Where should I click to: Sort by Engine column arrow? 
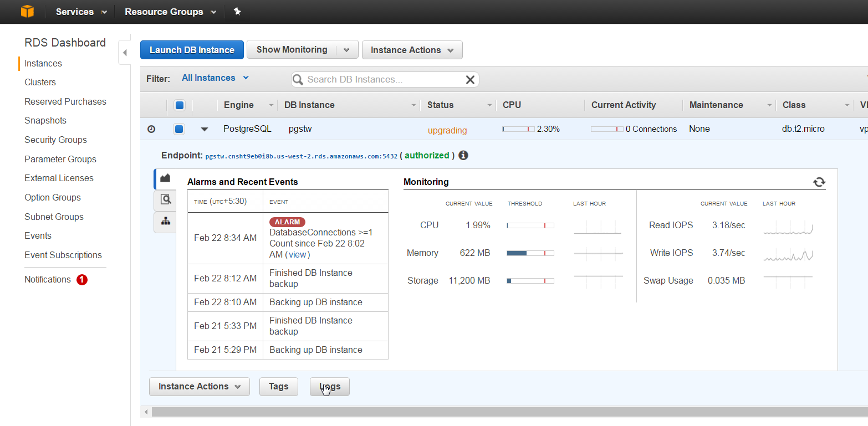pyautogui.click(x=271, y=105)
